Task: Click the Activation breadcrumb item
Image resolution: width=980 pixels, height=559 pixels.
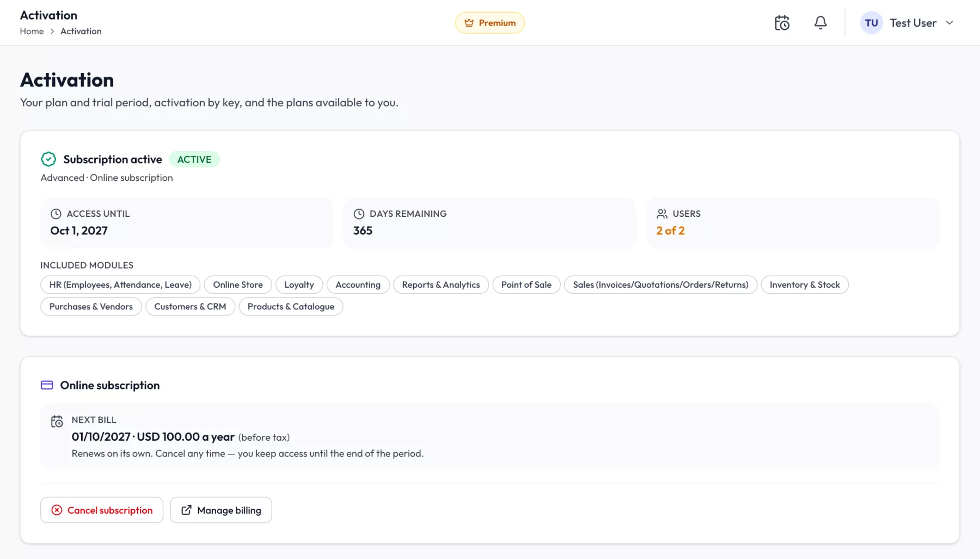Action: point(81,31)
